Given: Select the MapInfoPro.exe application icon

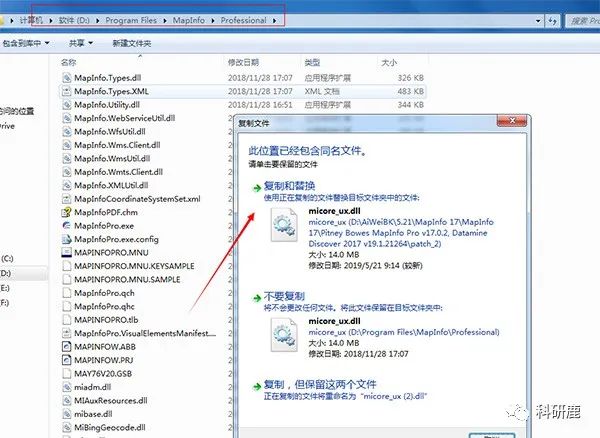Looking at the screenshot, I should tap(65, 226).
